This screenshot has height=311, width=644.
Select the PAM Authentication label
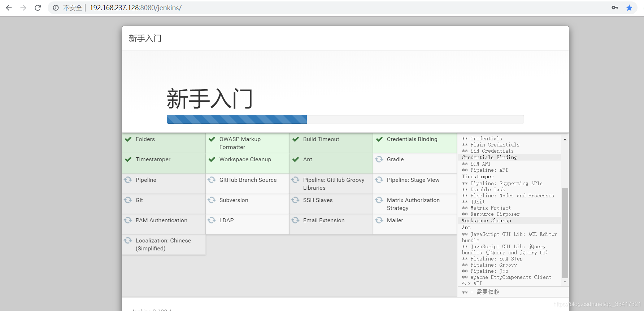click(161, 220)
